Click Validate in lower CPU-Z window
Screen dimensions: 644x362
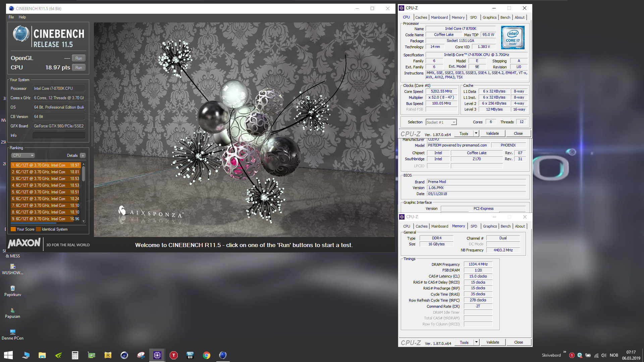[x=493, y=342]
